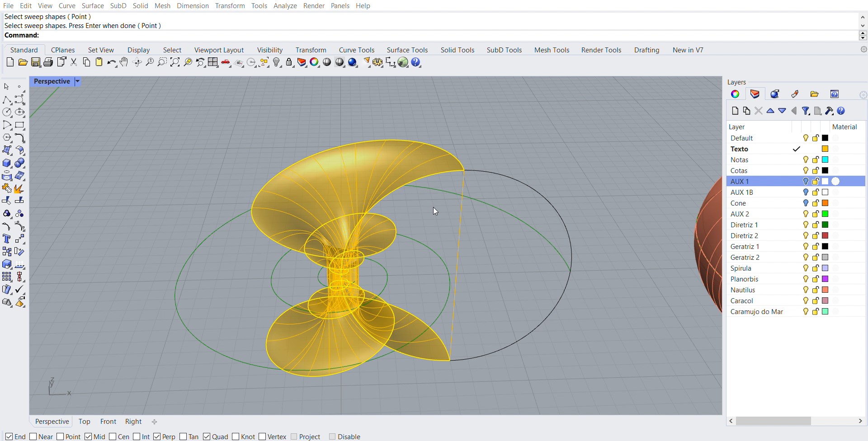Open the layer filter funnel icon

806,111
